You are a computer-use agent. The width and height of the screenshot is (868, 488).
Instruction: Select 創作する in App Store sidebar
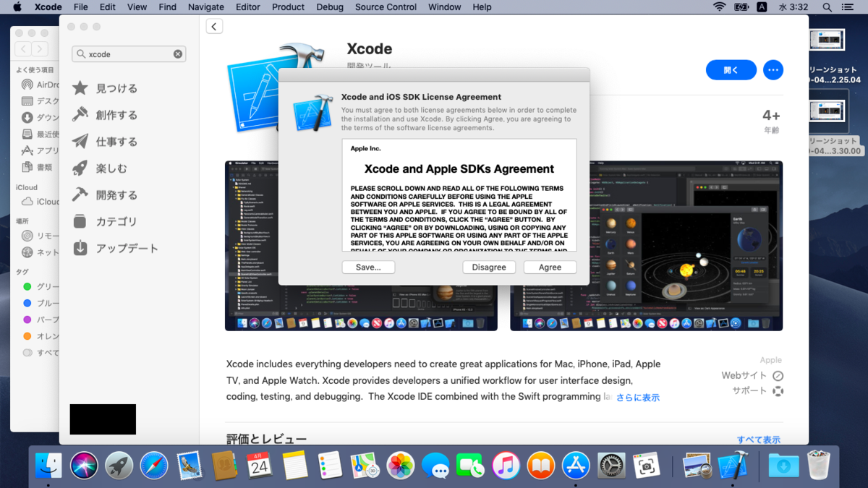pos(105,115)
